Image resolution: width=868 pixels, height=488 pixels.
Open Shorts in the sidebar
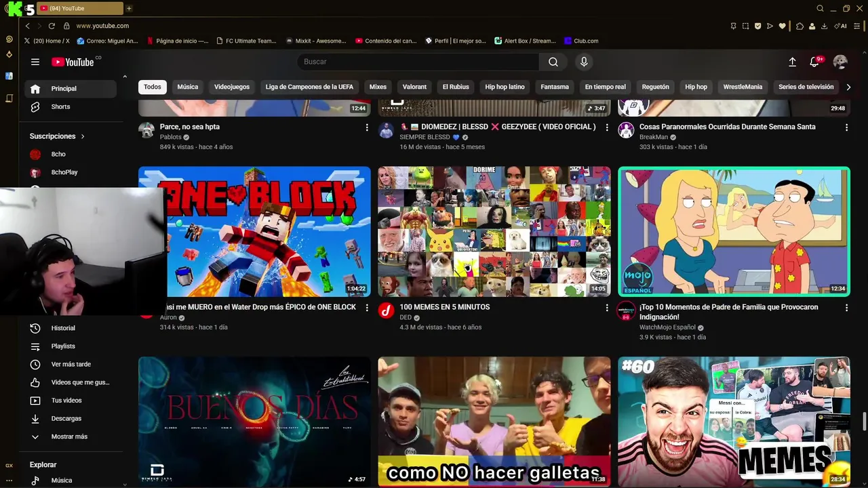tap(71, 107)
